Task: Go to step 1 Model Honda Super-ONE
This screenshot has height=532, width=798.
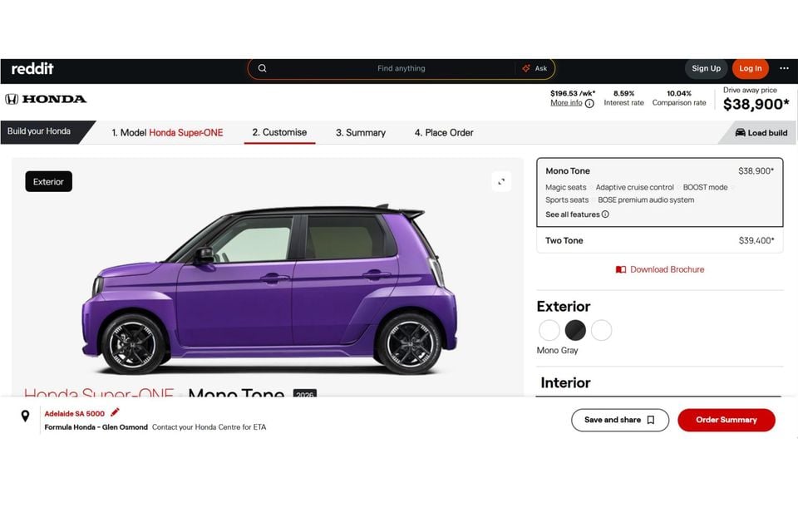Action: pyautogui.click(x=167, y=133)
